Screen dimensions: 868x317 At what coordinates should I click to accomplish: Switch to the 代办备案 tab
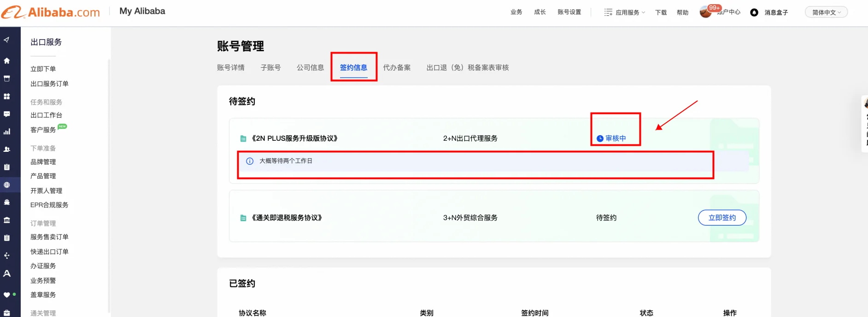(x=397, y=67)
